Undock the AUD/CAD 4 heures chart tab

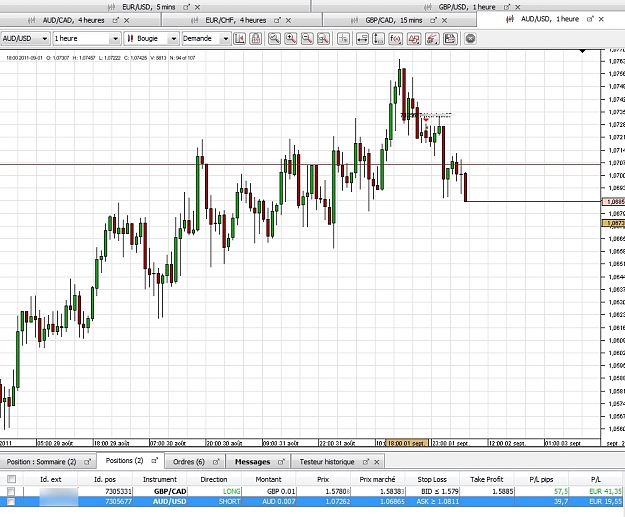pyautogui.click(x=116, y=20)
